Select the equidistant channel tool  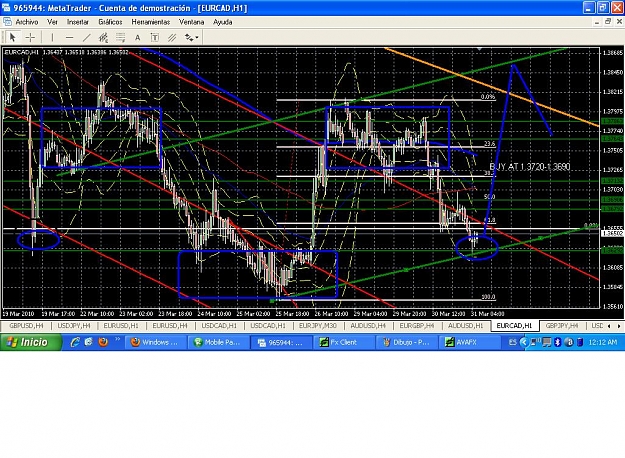tap(104, 37)
